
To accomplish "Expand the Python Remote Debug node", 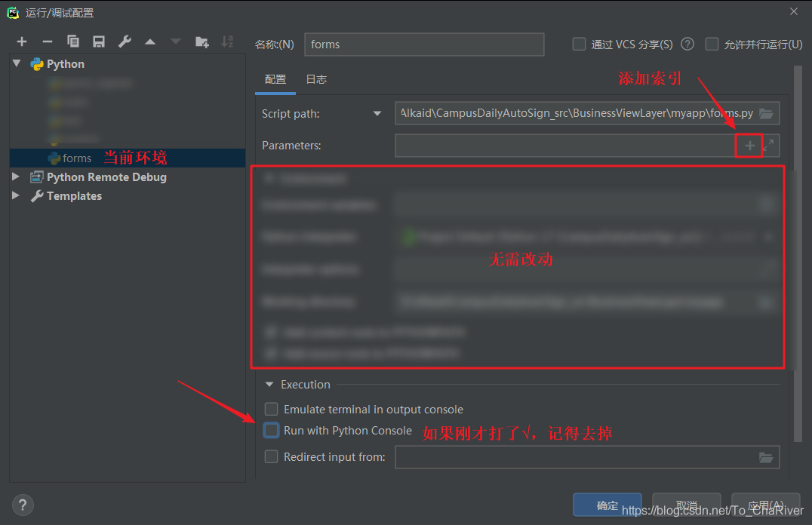I will (17, 177).
